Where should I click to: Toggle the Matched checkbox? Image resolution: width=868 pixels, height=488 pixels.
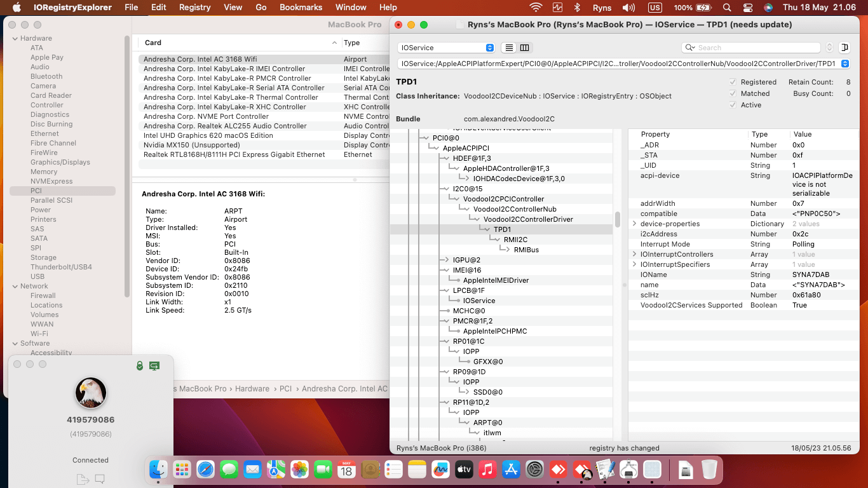pos(733,93)
